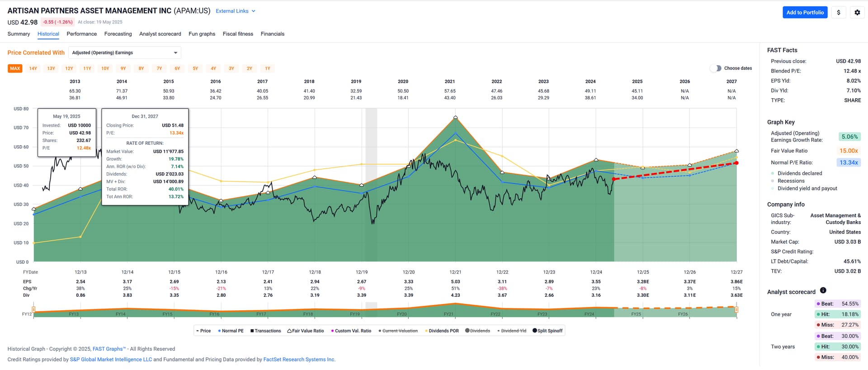
Task: Select the 8Y time range
Action: pyautogui.click(x=141, y=68)
